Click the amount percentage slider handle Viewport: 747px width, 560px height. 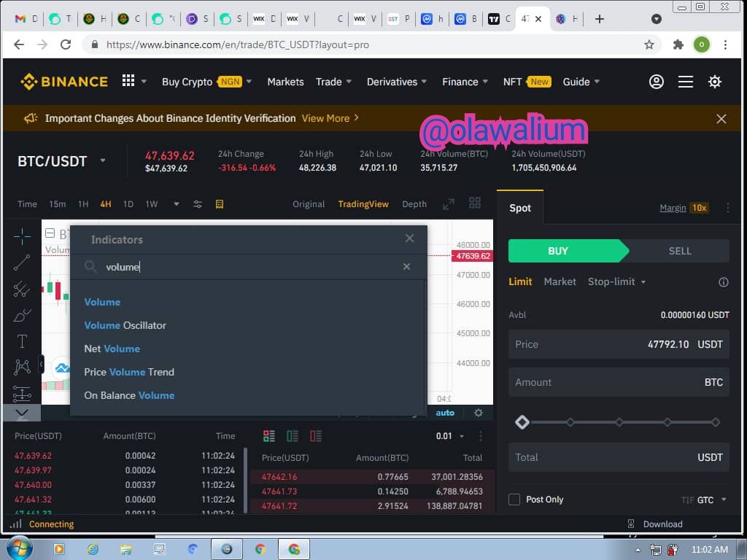click(x=522, y=422)
